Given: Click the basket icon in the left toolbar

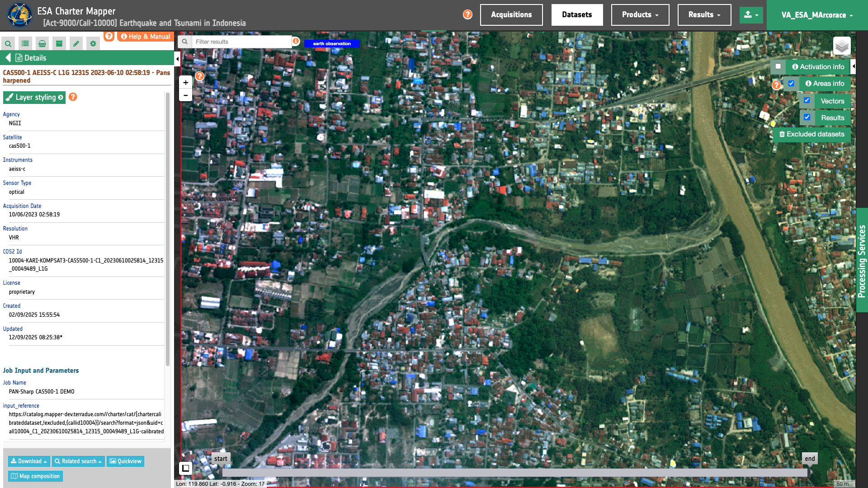Looking at the screenshot, I should [42, 43].
